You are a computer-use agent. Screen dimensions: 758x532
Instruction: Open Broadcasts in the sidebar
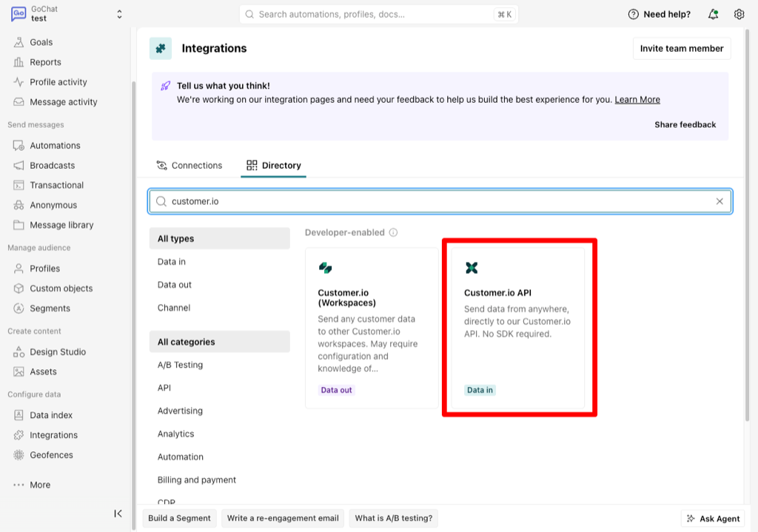(53, 165)
